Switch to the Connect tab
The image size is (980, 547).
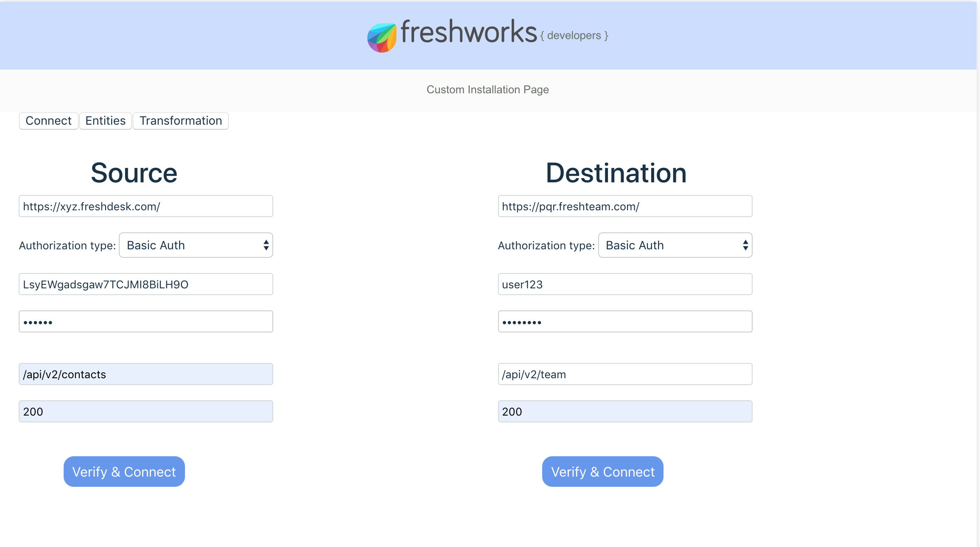click(48, 120)
